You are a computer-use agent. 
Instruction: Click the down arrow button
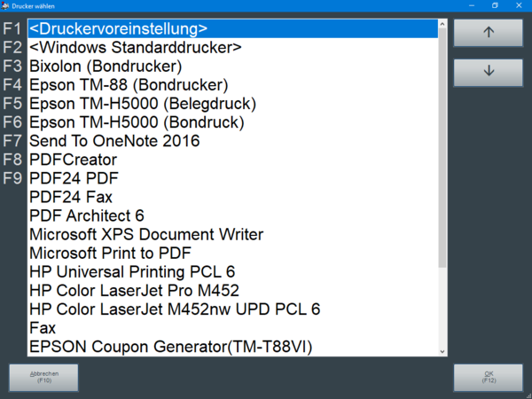(489, 71)
